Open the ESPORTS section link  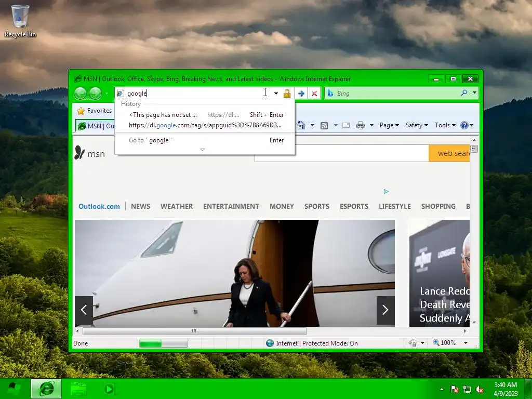point(354,206)
